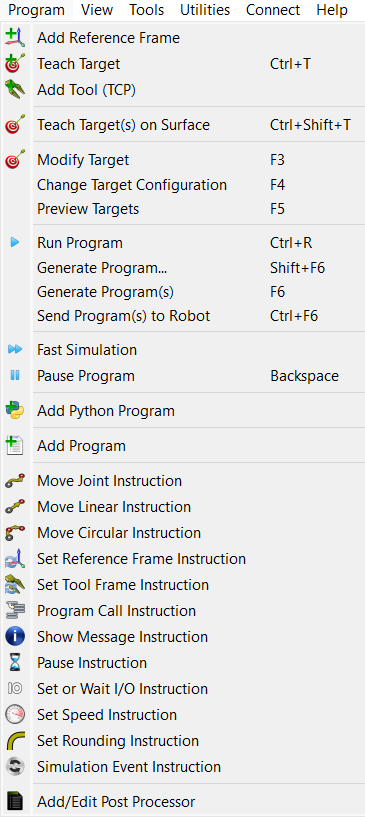365x817 pixels.
Task: Click the Set Rounding Instruction curve icon
Action: click(x=15, y=741)
